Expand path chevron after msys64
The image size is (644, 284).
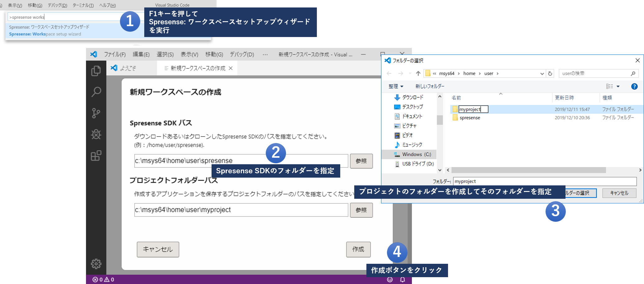pyautogui.click(x=459, y=73)
